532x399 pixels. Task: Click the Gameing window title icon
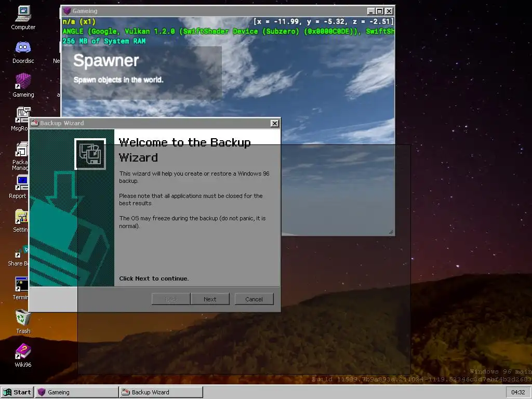pyautogui.click(x=67, y=11)
